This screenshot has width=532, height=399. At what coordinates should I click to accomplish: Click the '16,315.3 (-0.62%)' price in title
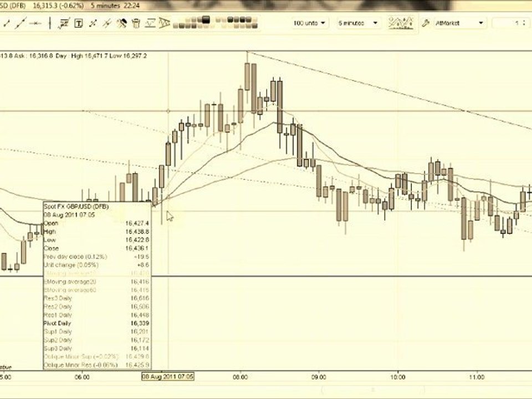coord(59,6)
